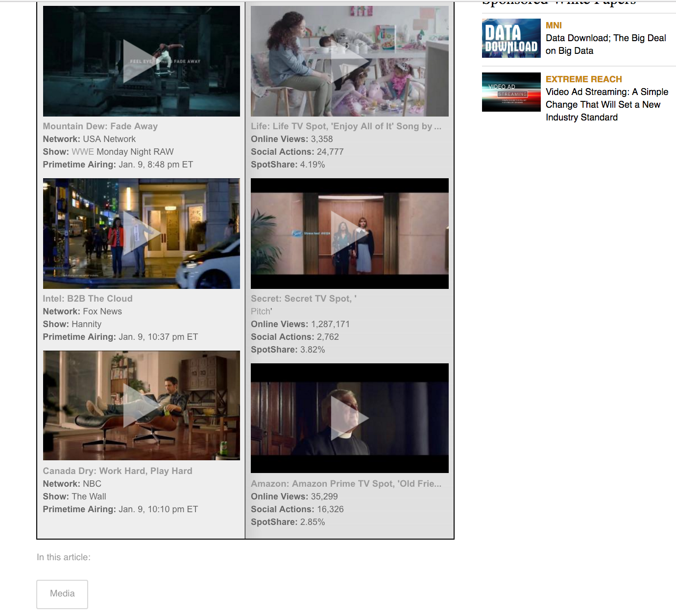The height and width of the screenshot is (616, 676).
Task: Select the 'In this article:' label
Action: click(64, 557)
